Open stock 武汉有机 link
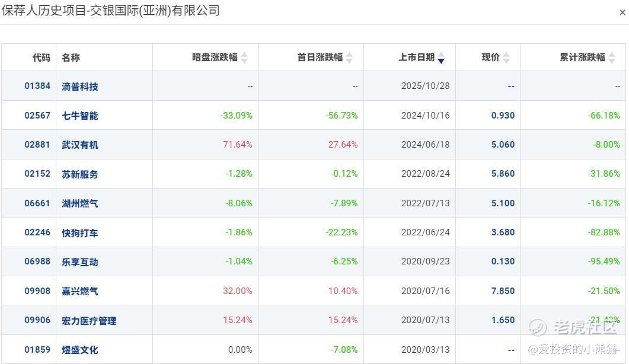The height and width of the screenshot is (364, 629). 80,145
